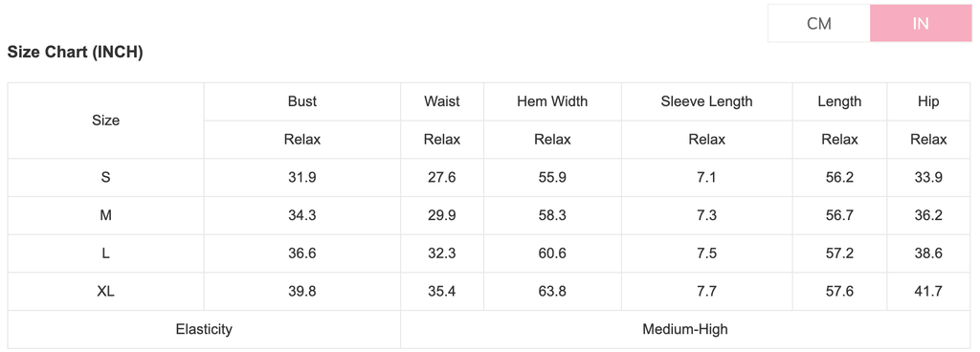The width and height of the screenshot is (980, 352).
Task: Select the 35.4 waist value for XL
Action: coord(442,292)
